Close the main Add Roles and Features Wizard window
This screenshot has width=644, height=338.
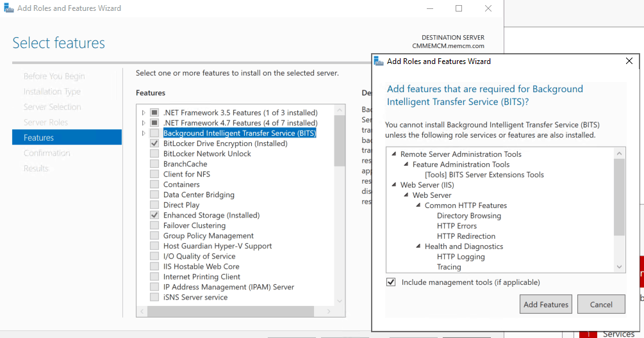[x=488, y=8]
